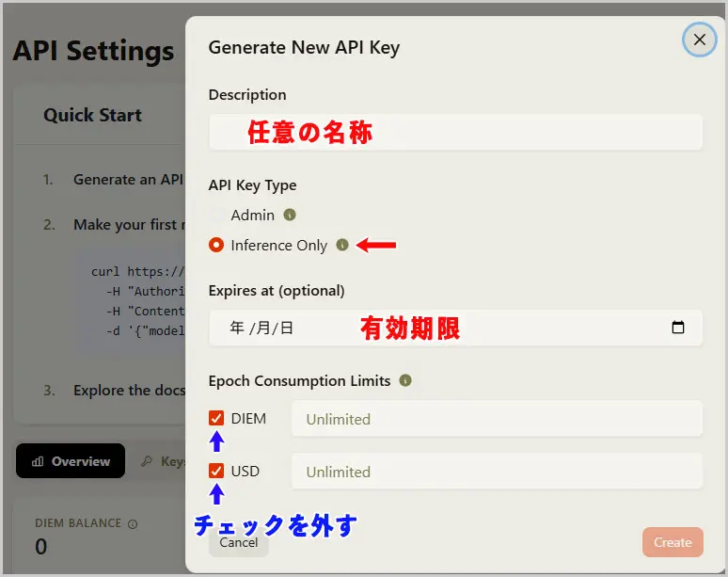Cancel the API key dialog
728x577 pixels.
coord(239,542)
